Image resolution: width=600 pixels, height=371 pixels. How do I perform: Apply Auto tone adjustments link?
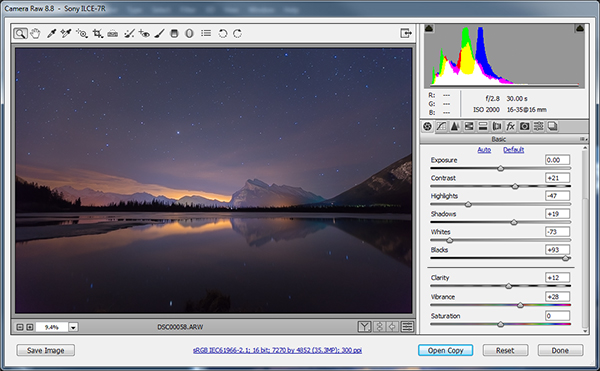click(x=484, y=150)
